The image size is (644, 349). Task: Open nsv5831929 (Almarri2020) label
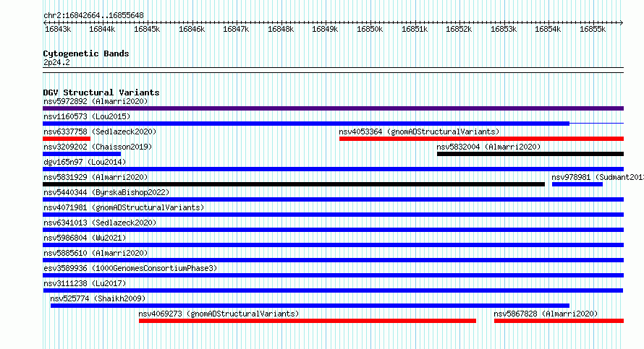(x=96, y=177)
